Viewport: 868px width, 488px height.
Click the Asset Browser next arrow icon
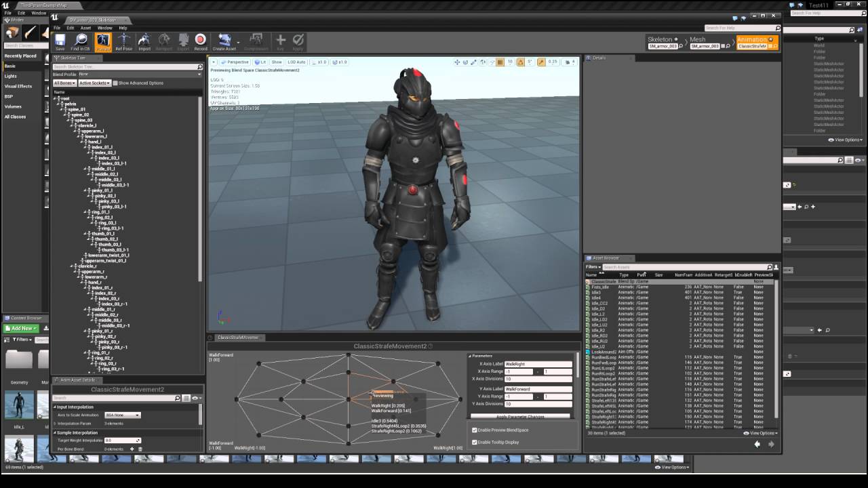(x=771, y=444)
